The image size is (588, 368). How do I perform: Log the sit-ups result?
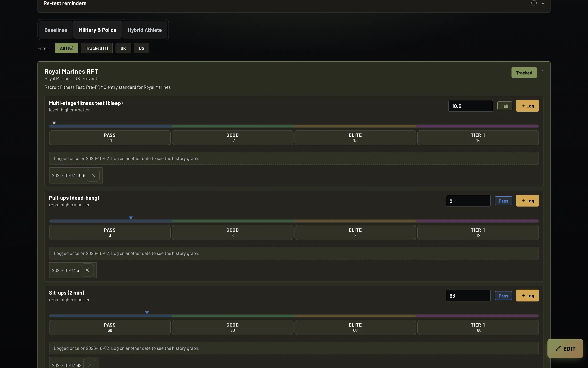click(527, 296)
